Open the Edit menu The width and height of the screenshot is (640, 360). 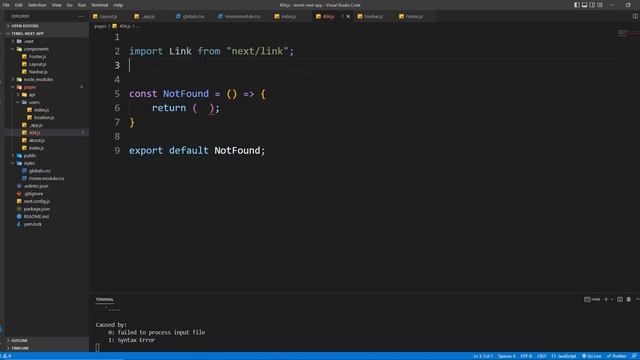(x=19, y=5)
